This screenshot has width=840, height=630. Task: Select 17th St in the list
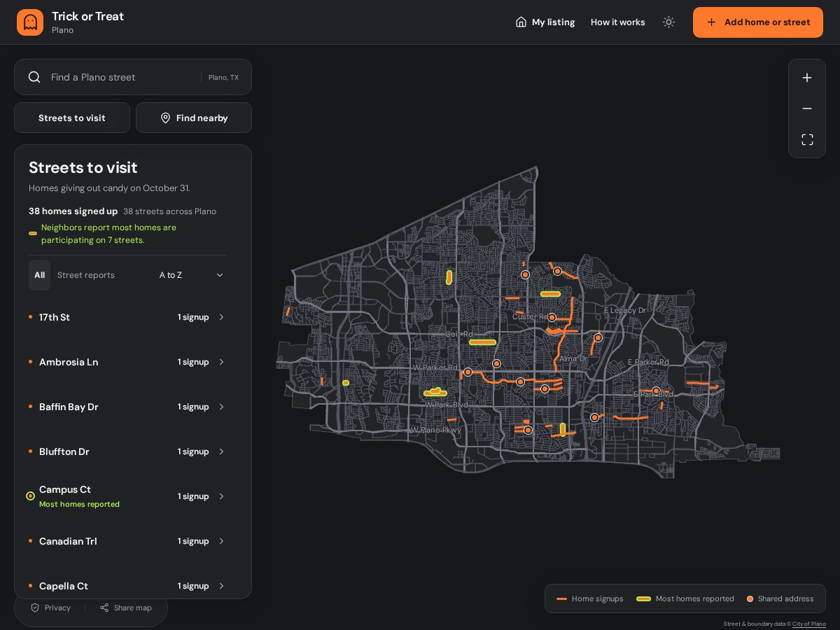coord(127,317)
